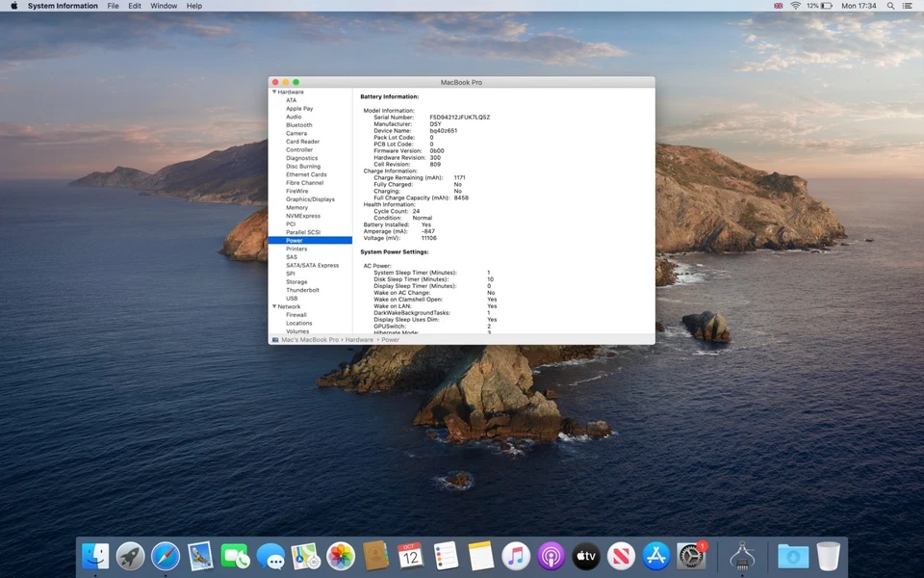
Task: Open Apple TV app in Dock
Action: [x=586, y=556]
